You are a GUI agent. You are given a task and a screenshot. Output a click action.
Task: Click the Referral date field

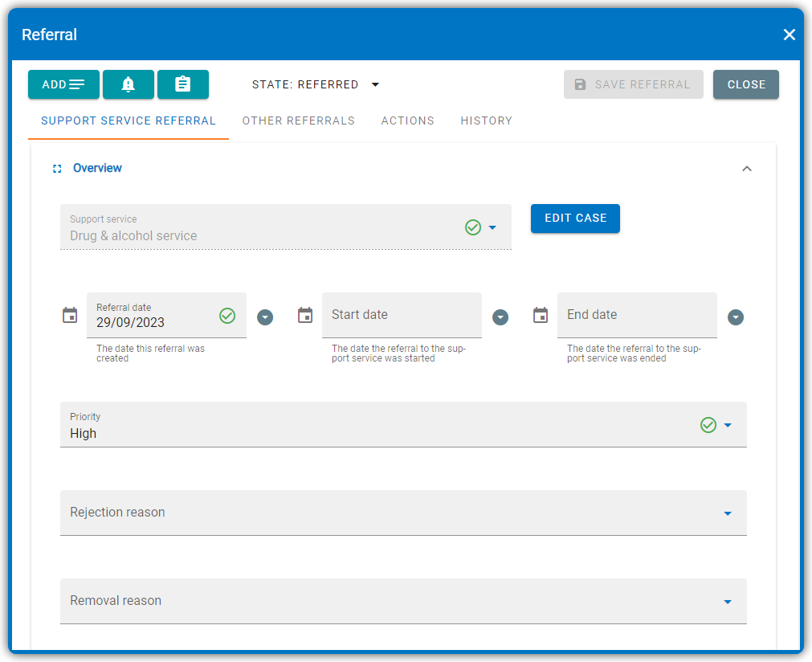point(166,316)
